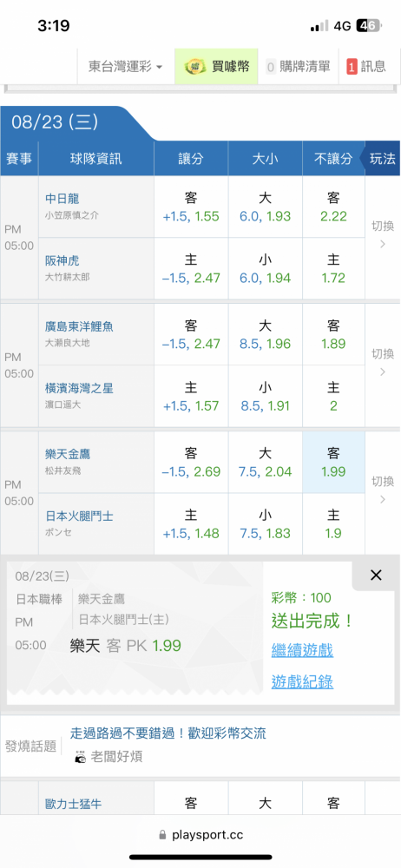The width and height of the screenshot is (401, 868).
Task: Toggle the selected 客 1.99 pick for 樂天金鷹
Action: click(333, 463)
